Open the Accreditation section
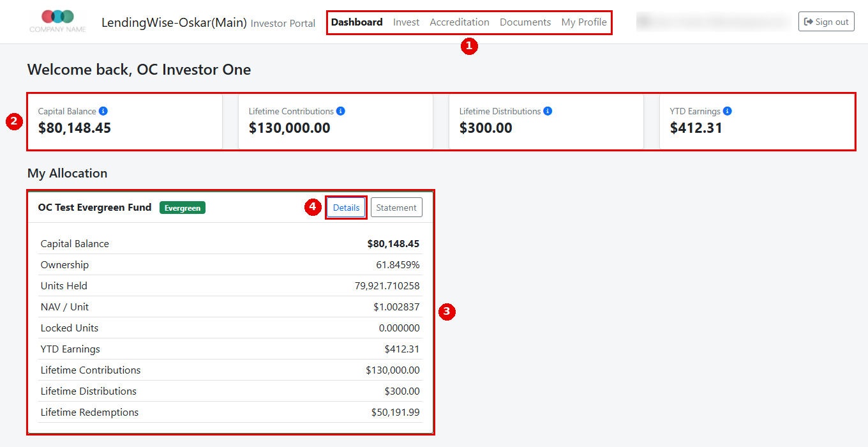868x447 pixels. (x=460, y=22)
